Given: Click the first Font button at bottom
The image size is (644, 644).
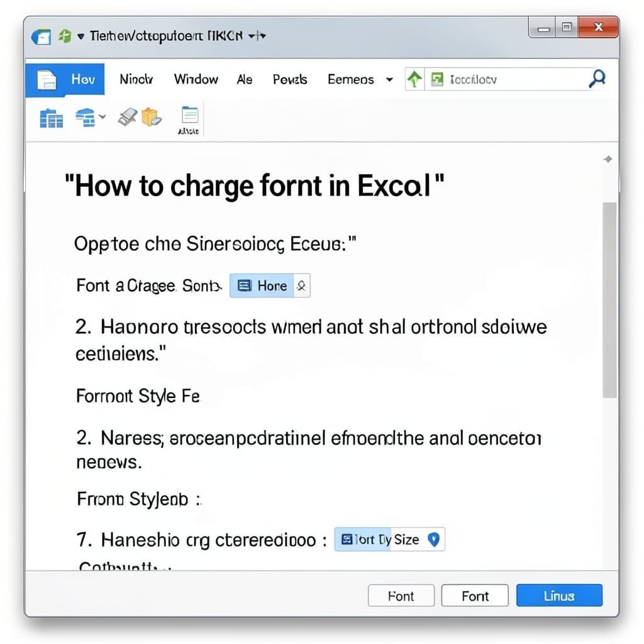Looking at the screenshot, I should [401, 596].
